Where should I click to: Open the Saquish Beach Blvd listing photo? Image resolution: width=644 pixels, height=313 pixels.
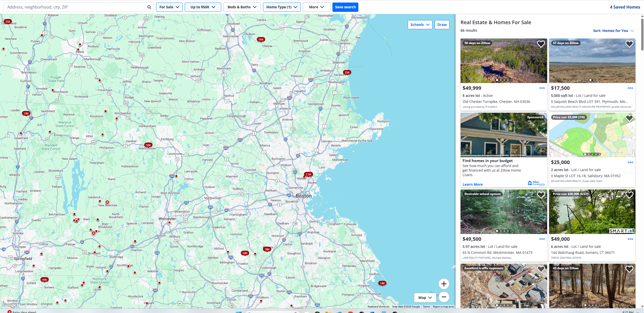point(592,61)
